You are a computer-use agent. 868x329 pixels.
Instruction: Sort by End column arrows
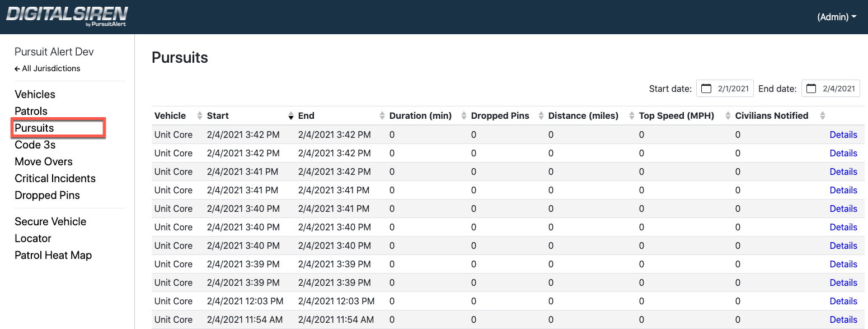coord(382,116)
